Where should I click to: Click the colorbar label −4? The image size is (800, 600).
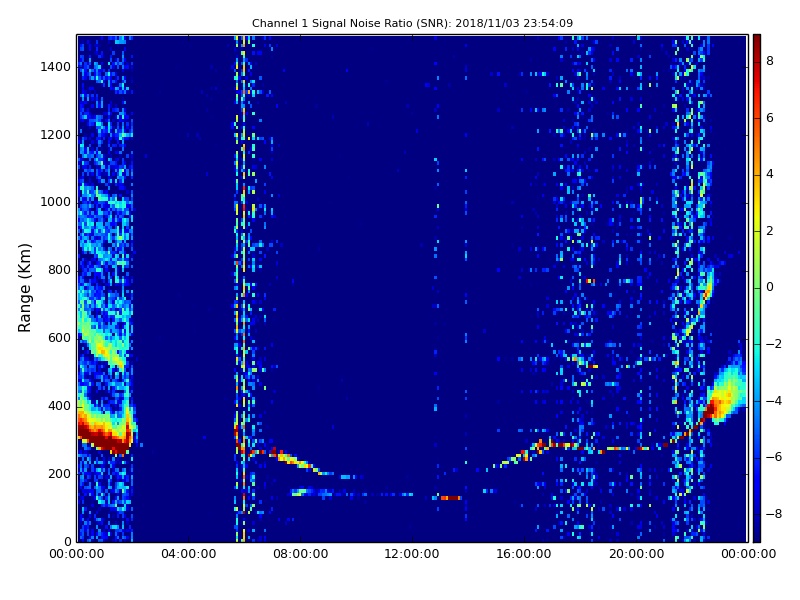tap(773, 401)
